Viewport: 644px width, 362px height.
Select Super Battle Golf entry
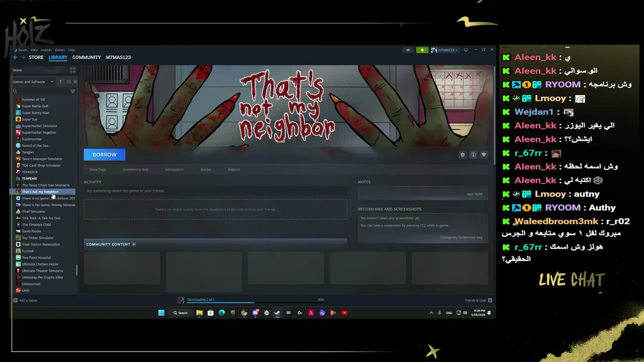35,106
